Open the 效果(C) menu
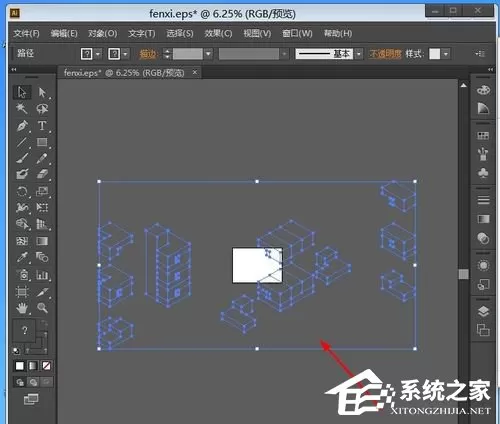Viewport: 500px width, 424px height. click(x=218, y=33)
